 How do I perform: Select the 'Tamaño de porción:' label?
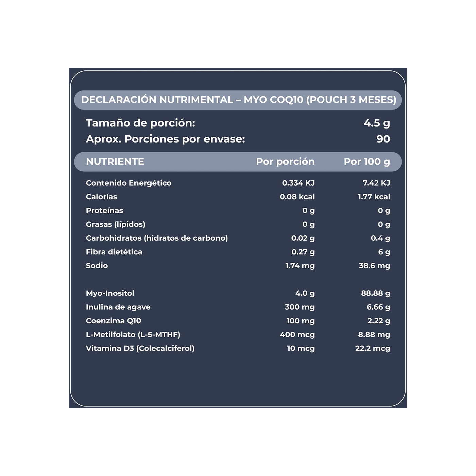tap(140, 123)
